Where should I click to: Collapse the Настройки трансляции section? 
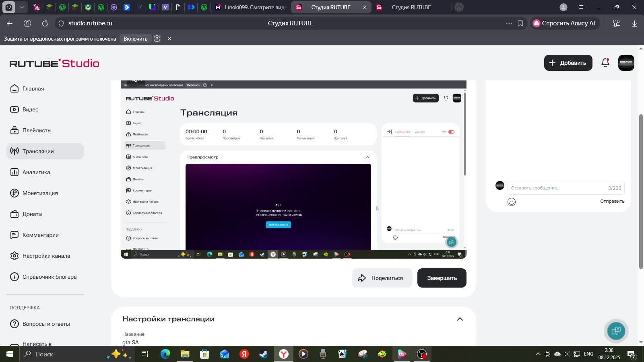click(x=460, y=319)
